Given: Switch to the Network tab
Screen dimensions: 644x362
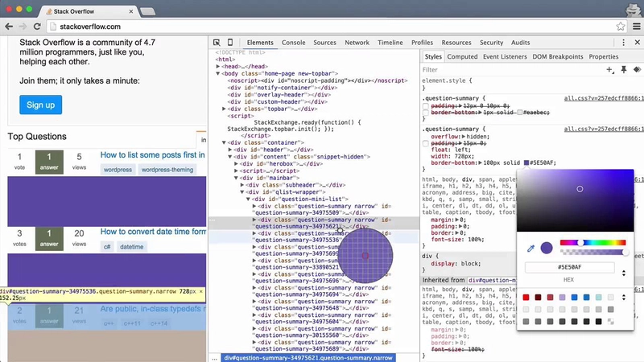Looking at the screenshot, I should point(357,43).
